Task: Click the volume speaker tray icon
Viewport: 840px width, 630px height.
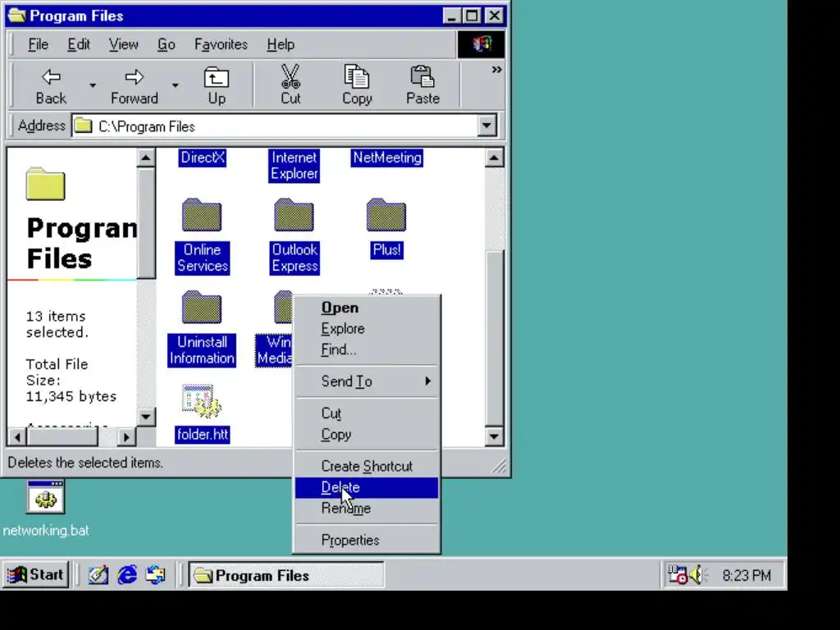Action: point(697,575)
